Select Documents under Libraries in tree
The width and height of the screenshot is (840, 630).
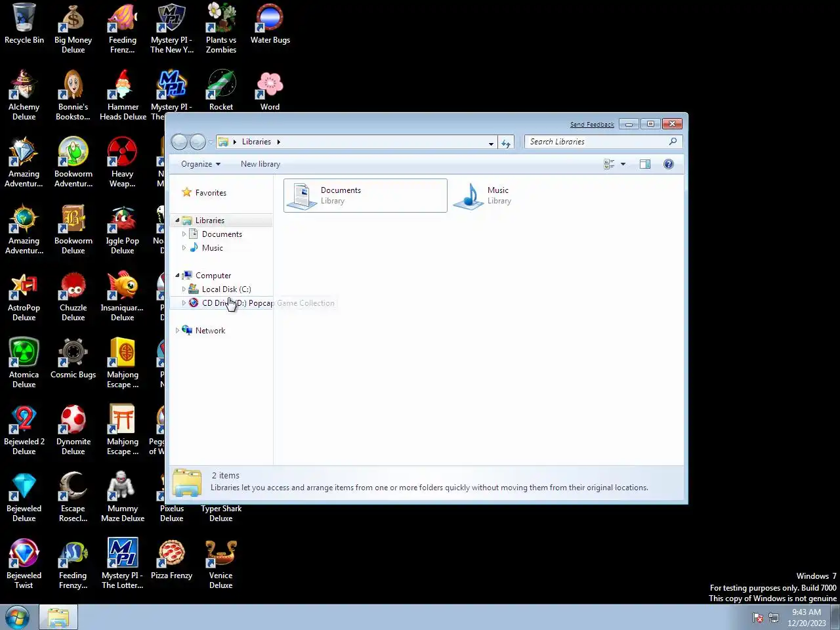point(222,234)
